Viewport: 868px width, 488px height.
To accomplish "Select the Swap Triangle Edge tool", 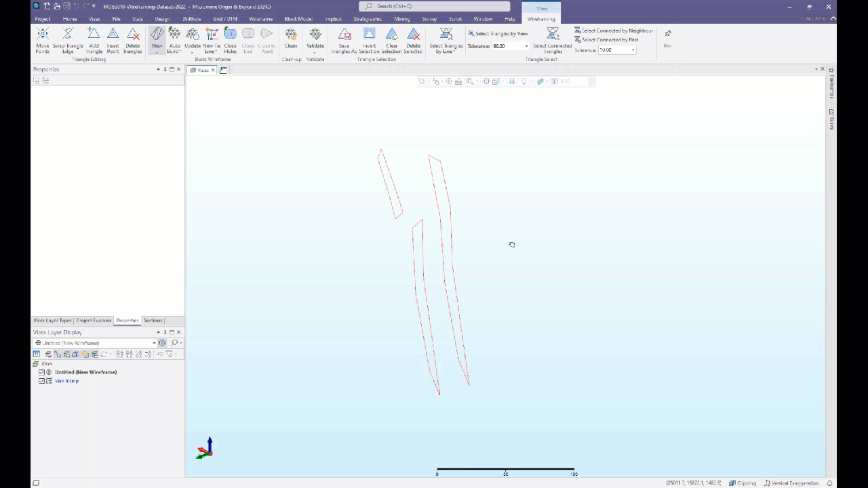I will pyautogui.click(x=68, y=41).
